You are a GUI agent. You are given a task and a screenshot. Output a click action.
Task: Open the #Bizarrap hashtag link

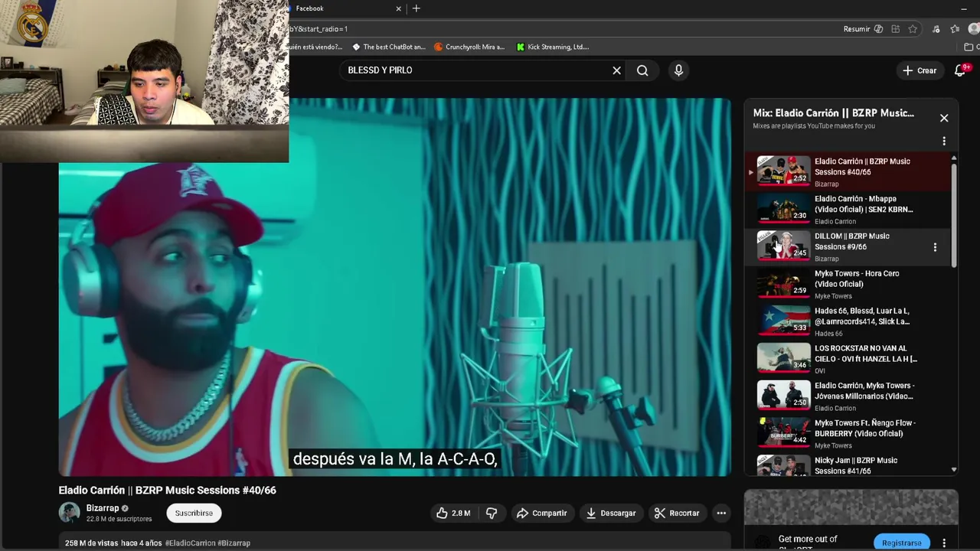[234, 543]
